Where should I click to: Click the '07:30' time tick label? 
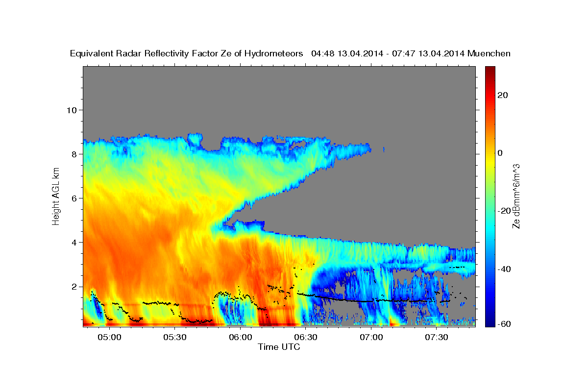tap(437, 337)
